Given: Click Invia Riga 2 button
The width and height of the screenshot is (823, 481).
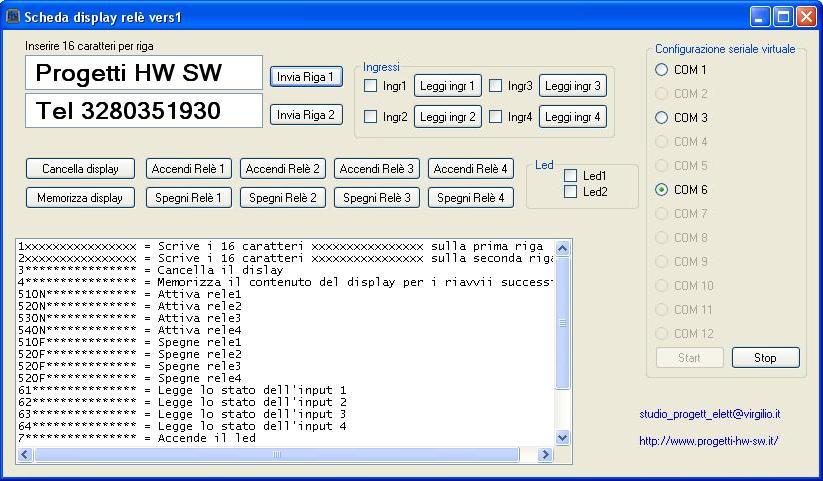Looking at the screenshot, I should [x=306, y=115].
